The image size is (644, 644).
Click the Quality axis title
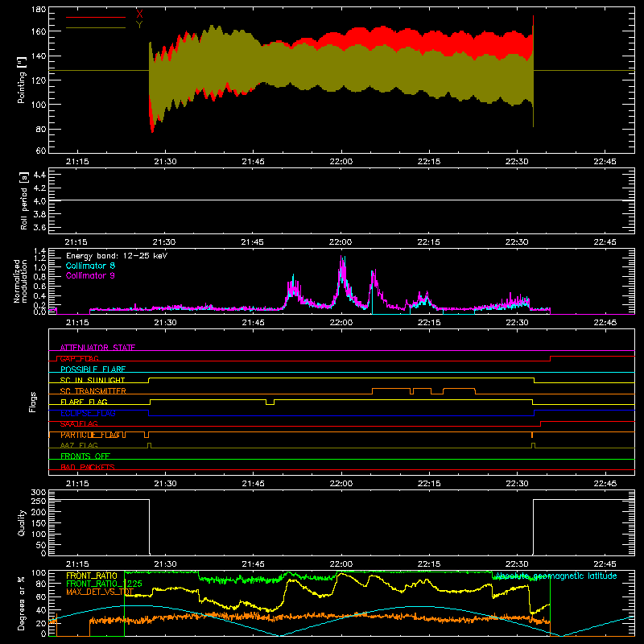point(22,522)
